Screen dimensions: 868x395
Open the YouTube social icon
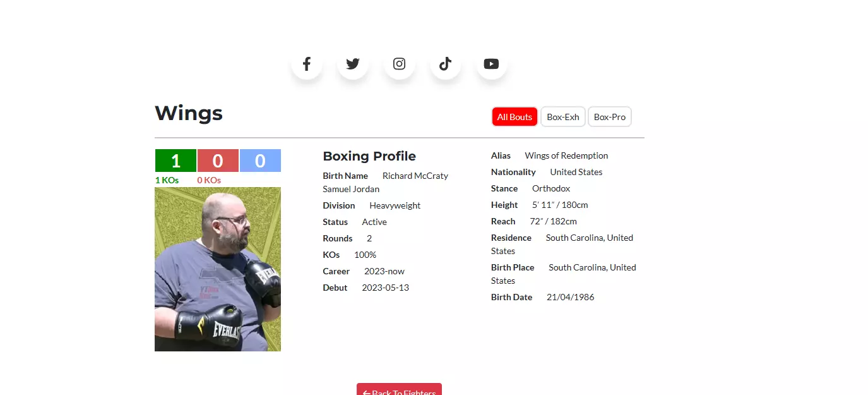(x=492, y=64)
